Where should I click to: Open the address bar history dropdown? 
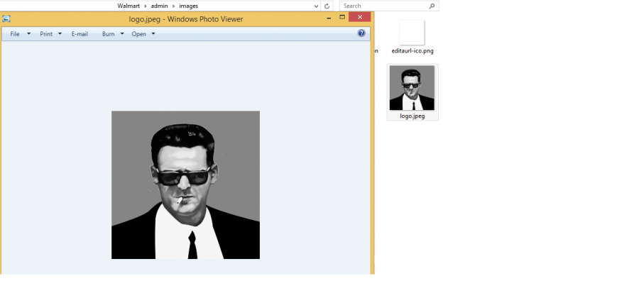[x=316, y=6]
